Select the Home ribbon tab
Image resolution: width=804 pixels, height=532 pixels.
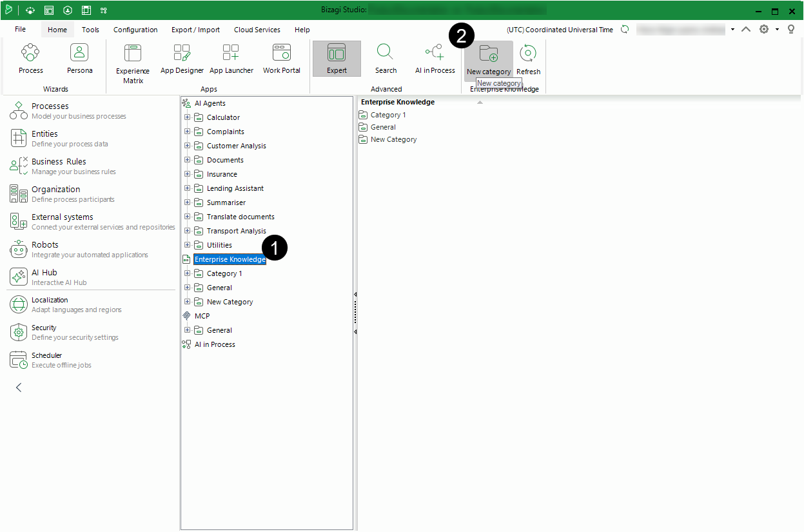57,30
